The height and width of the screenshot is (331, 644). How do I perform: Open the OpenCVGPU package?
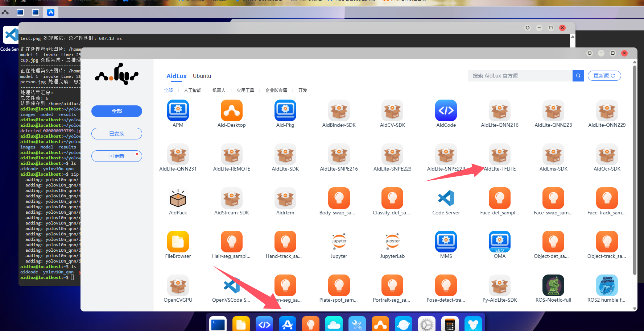[178, 285]
